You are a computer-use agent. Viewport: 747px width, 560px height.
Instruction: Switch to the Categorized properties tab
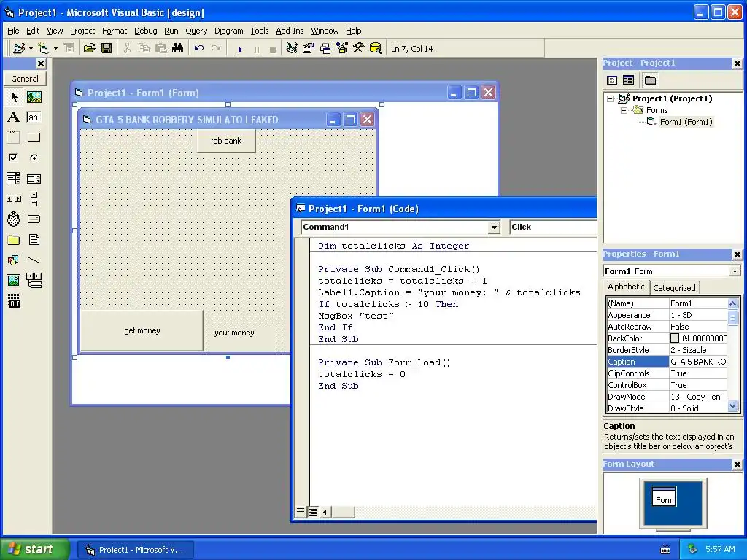[674, 287]
